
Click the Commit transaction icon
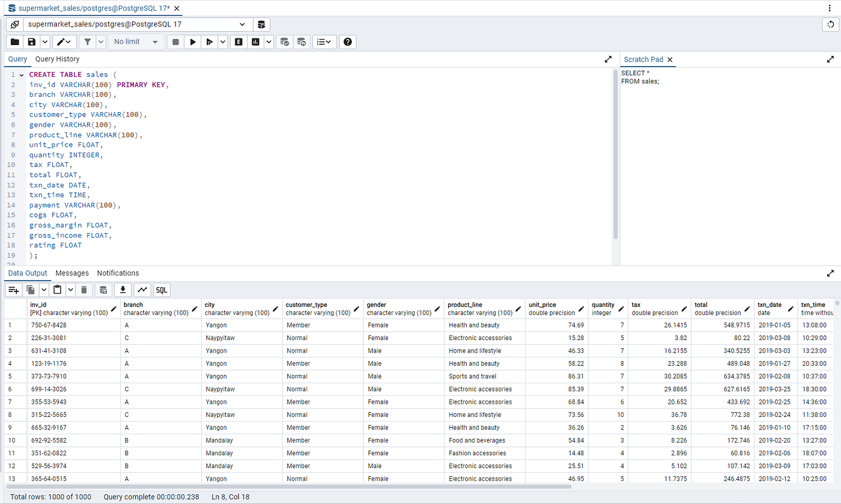point(285,42)
